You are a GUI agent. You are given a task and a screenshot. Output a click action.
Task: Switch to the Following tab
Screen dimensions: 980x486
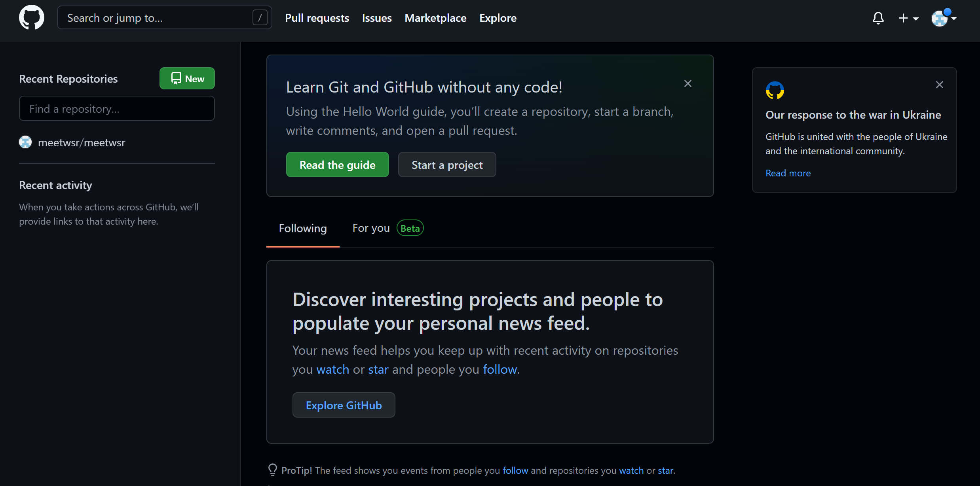point(303,228)
